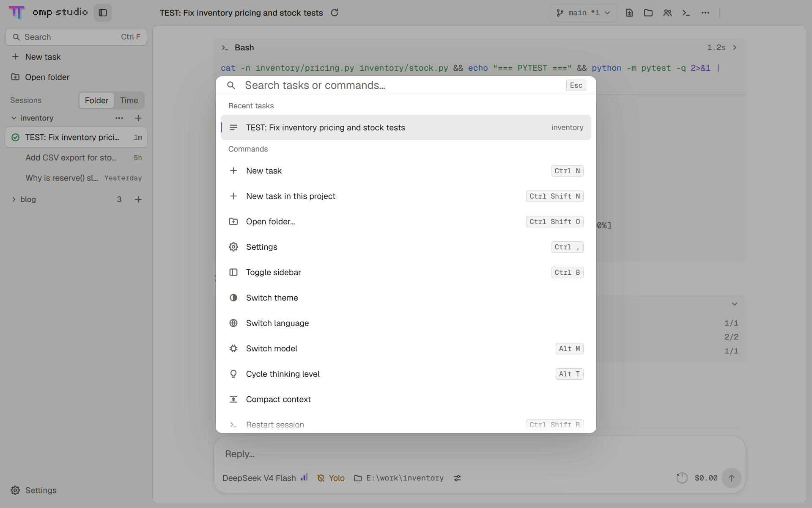The image size is (812, 508).
Task: Click the Search tasks or commands field
Action: pyautogui.click(x=402, y=85)
